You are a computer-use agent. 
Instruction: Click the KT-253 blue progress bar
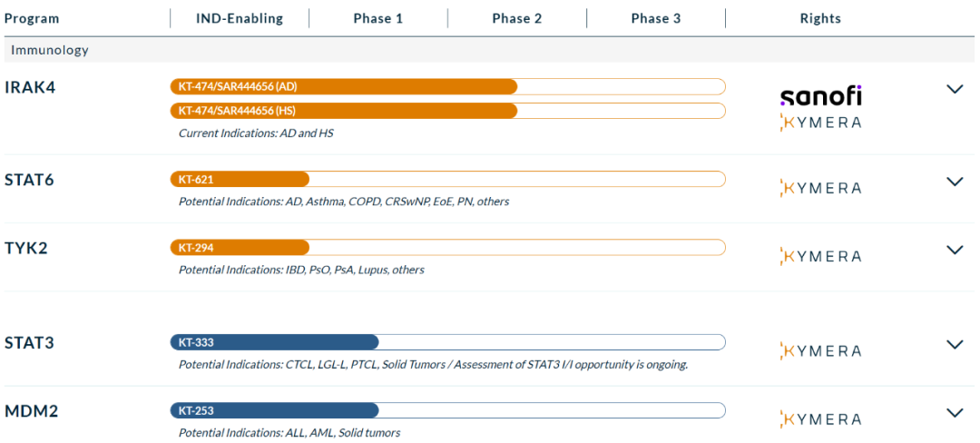pyautogui.click(x=274, y=410)
